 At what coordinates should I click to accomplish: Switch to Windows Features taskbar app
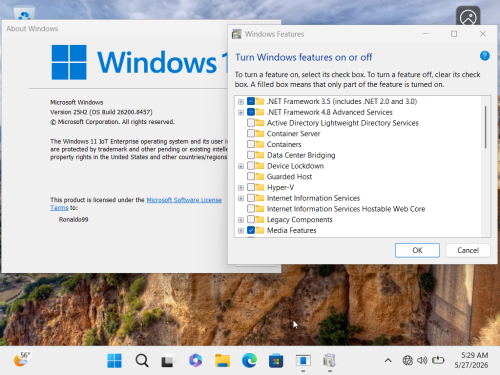(x=330, y=361)
